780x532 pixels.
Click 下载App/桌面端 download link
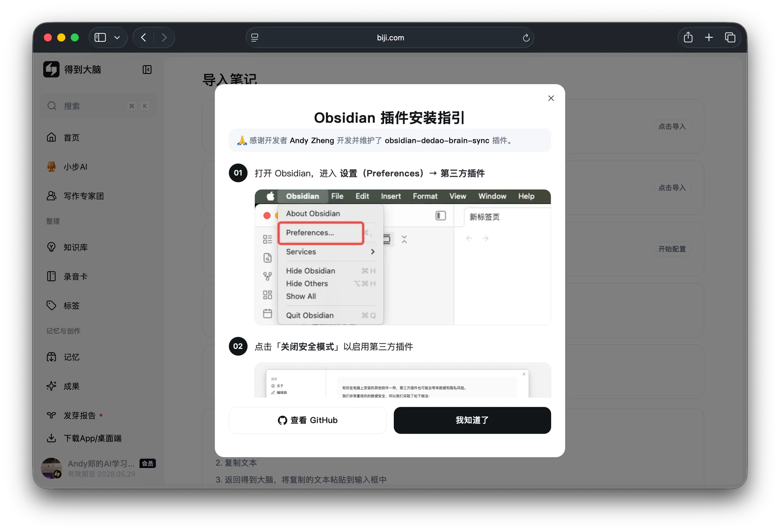click(93, 438)
